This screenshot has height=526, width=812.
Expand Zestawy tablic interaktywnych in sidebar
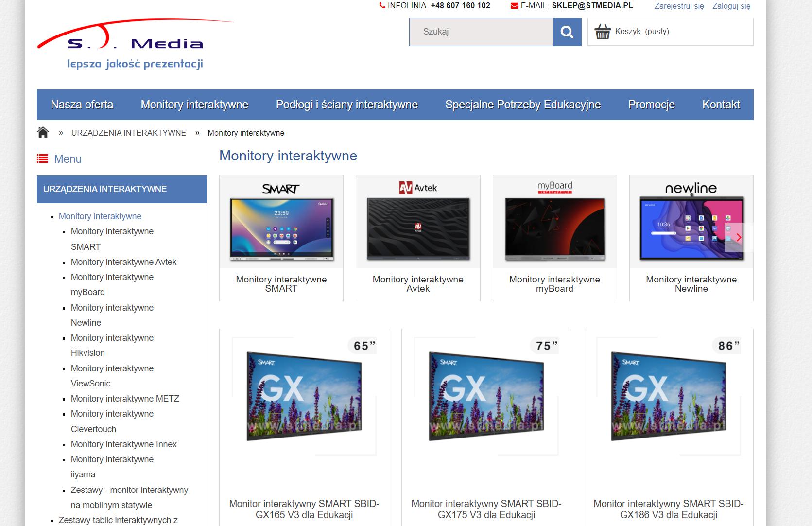tap(118, 520)
